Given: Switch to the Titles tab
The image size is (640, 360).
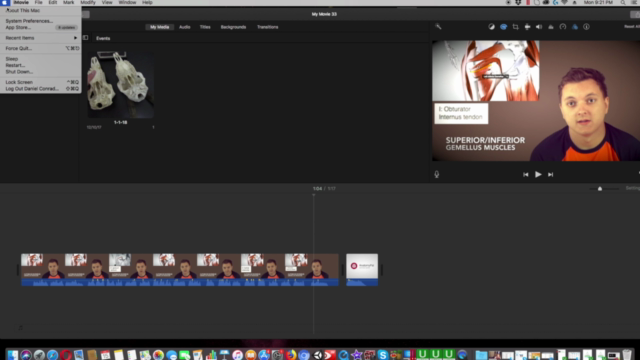Looking at the screenshot, I should [x=205, y=27].
